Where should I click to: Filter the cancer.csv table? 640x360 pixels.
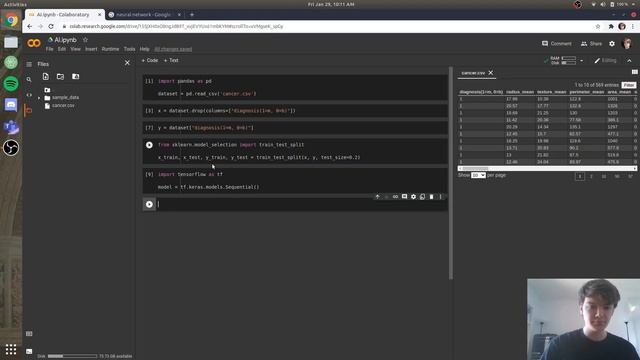pos(629,85)
